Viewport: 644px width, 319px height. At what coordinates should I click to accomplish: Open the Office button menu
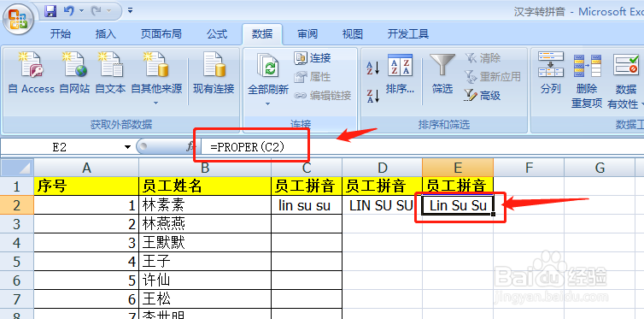18,19
